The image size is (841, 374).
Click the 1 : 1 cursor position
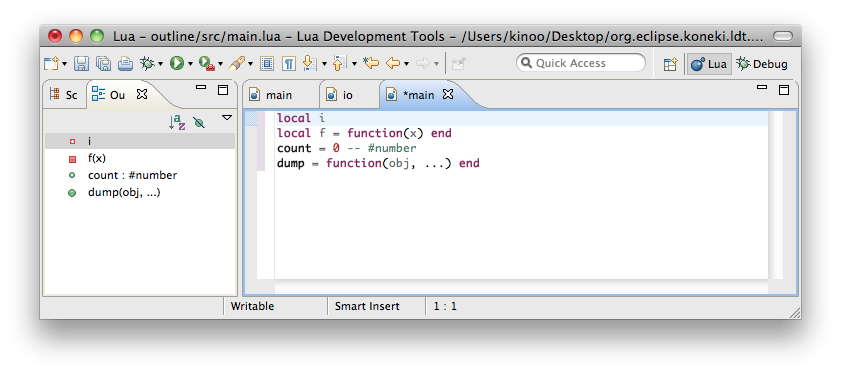(445, 306)
